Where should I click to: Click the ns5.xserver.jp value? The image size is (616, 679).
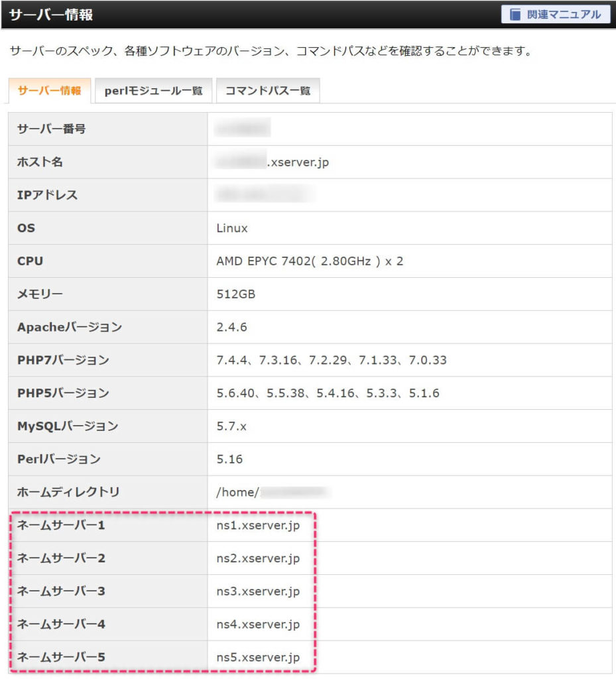point(258,657)
